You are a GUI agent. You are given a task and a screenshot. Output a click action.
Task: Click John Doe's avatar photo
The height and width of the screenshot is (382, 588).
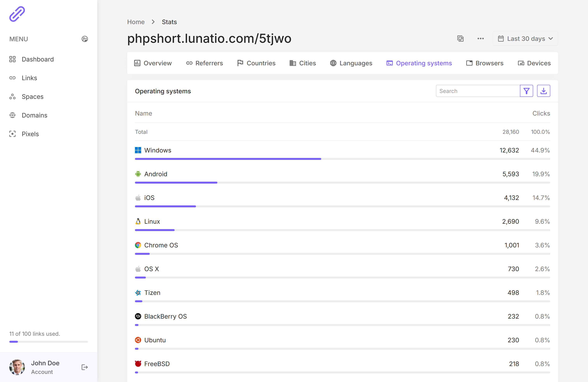point(17,367)
